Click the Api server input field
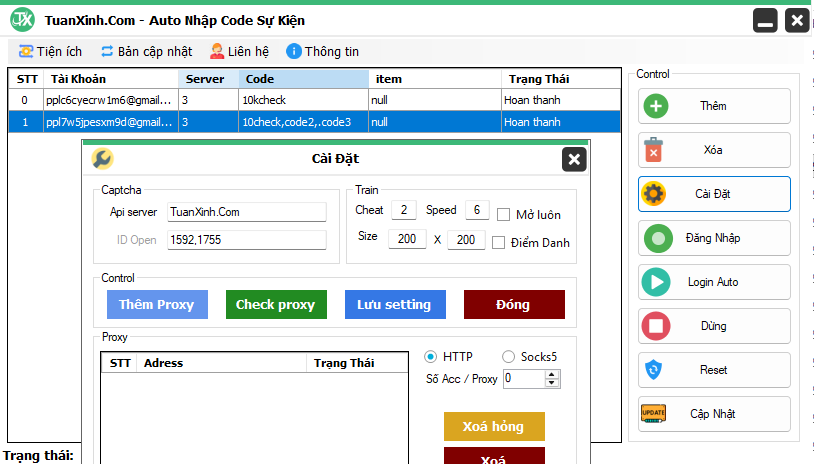The width and height of the screenshot is (814, 464). tap(246, 212)
